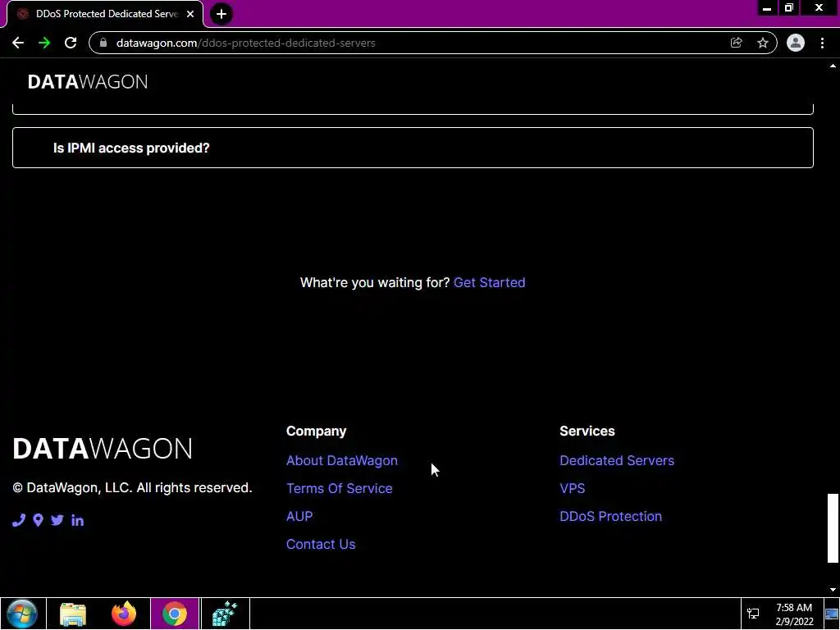Image resolution: width=840 pixels, height=630 pixels.
Task: Click the '© DataWagon, LLC. All rights reserved.' text
Action: pyautogui.click(x=132, y=488)
